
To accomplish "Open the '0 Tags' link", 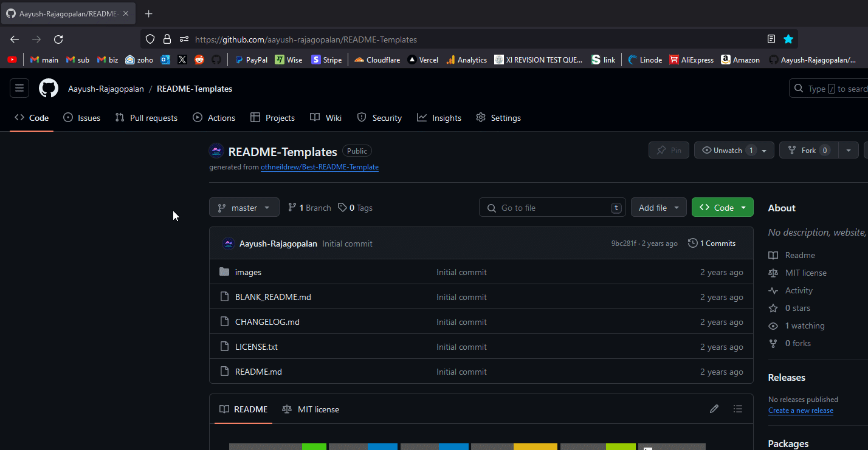I will 356,208.
